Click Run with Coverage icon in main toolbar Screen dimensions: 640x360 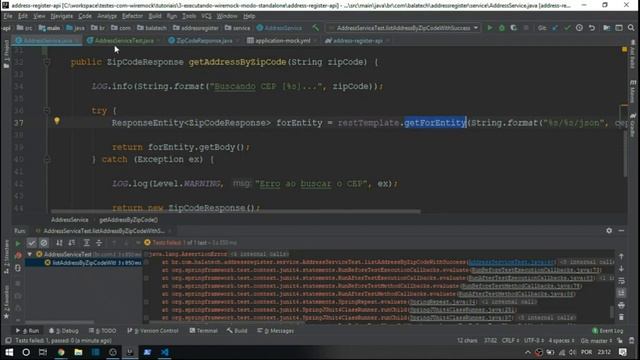513,28
